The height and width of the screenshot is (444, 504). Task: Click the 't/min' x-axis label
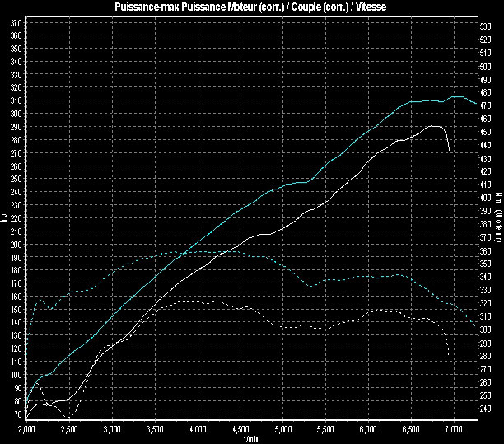coord(252,438)
